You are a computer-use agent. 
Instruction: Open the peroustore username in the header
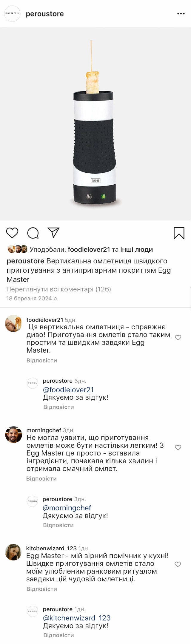pos(45,14)
